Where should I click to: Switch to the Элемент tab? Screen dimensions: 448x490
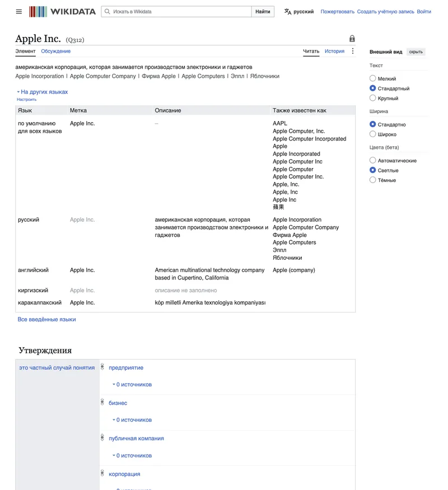[x=25, y=51]
